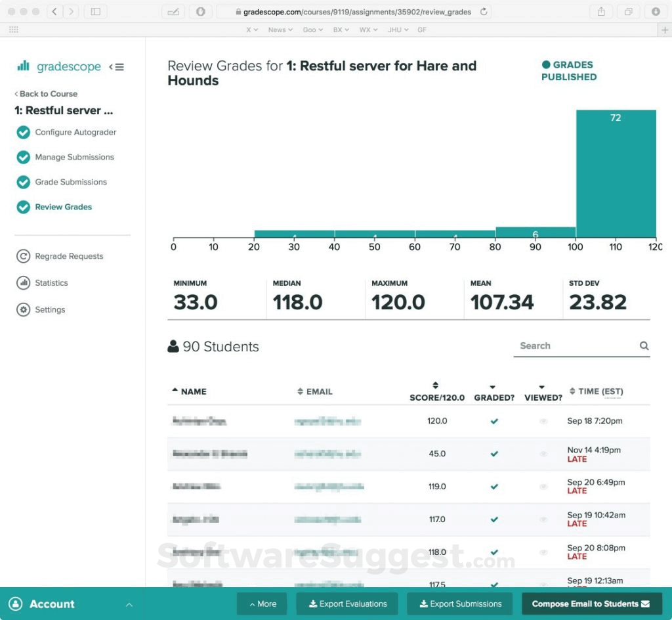Click the search magnifier icon
Screen dimensions: 672x620
pos(644,345)
